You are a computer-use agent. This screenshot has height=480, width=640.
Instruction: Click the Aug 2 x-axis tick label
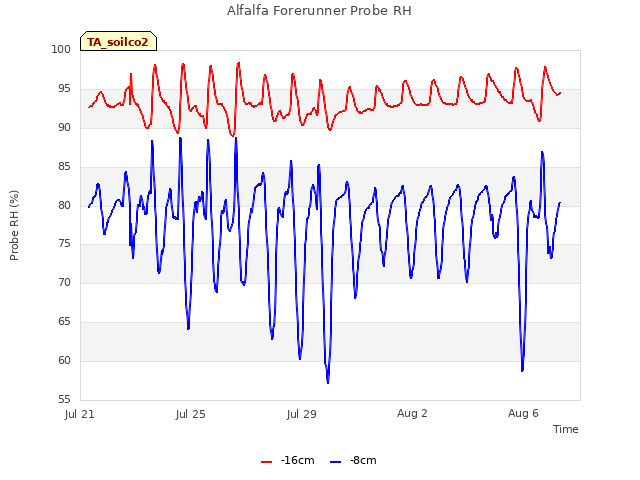click(x=412, y=413)
